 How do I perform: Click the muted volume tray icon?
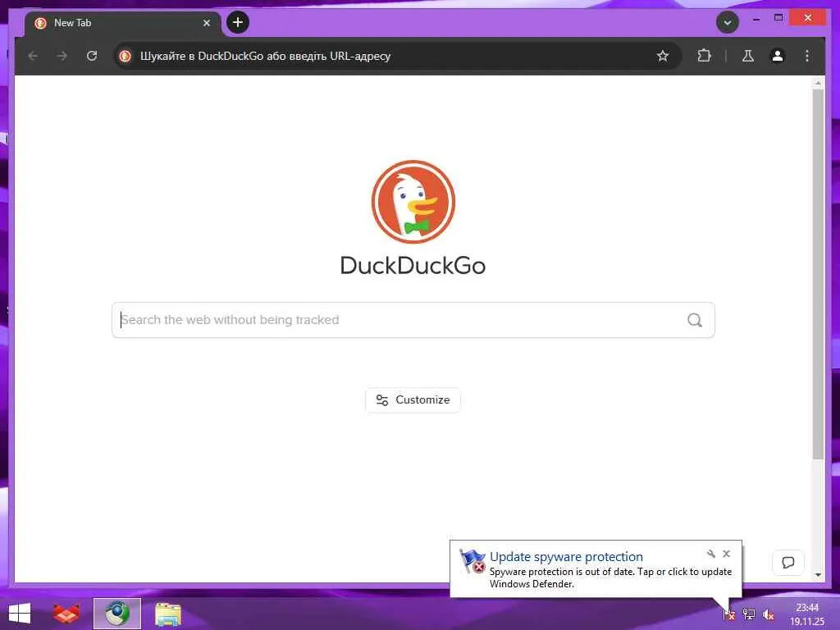pyautogui.click(x=768, y=614)
